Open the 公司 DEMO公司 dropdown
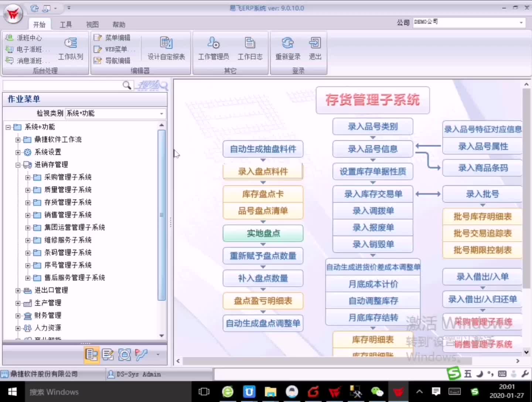Viewport: 532px width, 402px height. [520, 23]
